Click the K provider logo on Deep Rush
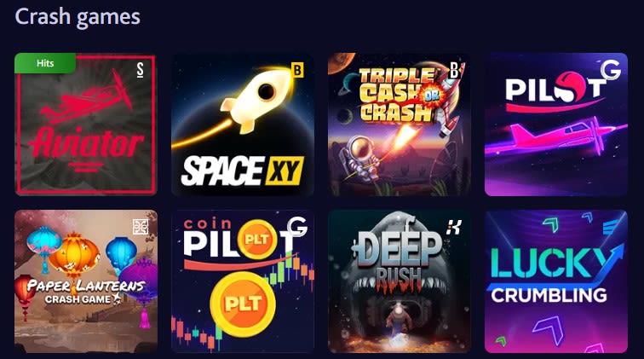Viewport: 644px width, 359px height. click(x=454, y=227)
